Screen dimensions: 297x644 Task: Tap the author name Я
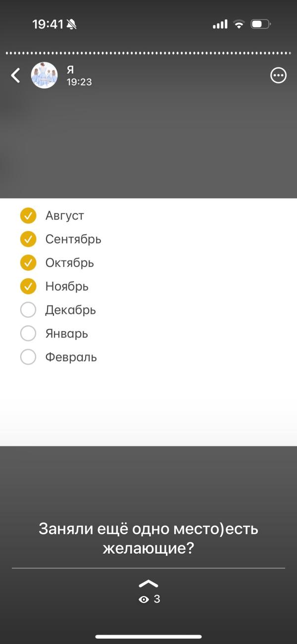(x=70, y=70)
